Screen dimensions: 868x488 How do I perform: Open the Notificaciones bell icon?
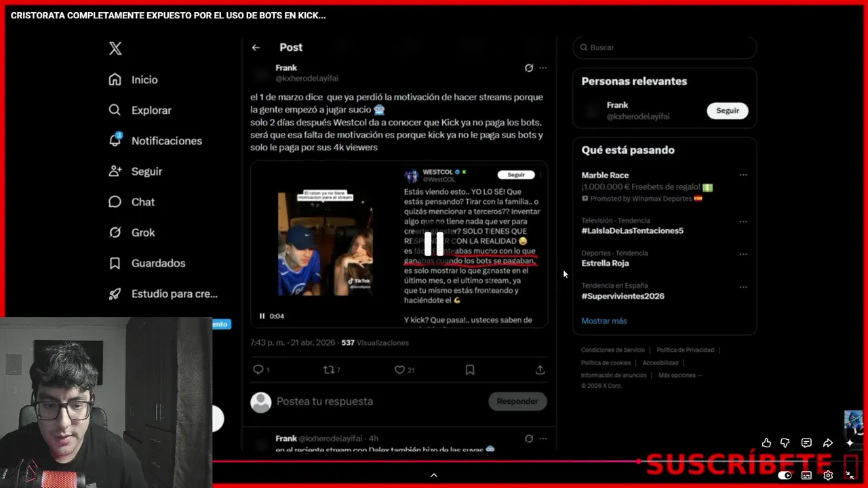coord(115,140)
